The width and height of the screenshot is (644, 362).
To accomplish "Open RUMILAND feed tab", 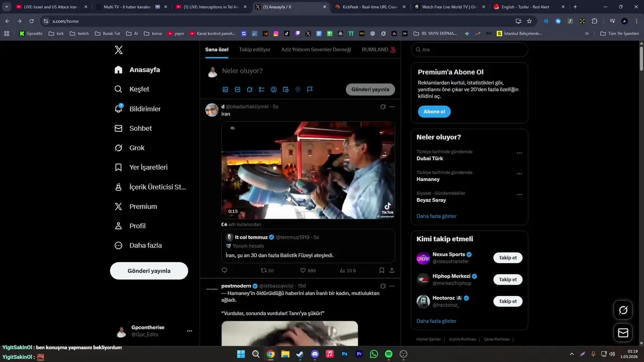I will click(x=379, y=50).
